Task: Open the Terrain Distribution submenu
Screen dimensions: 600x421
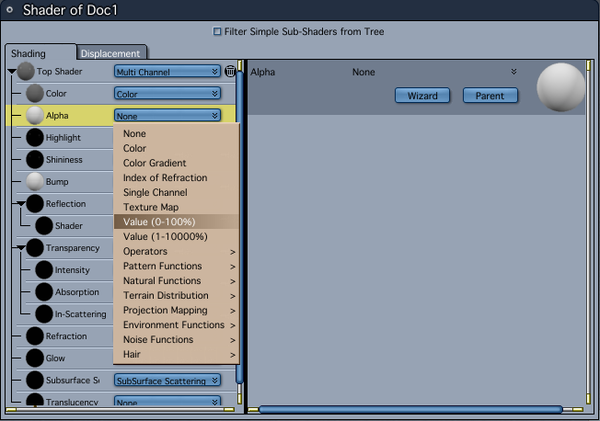Action: point(176,295)
